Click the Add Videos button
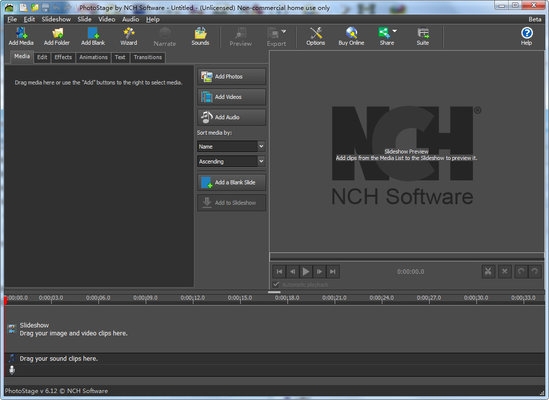 click(x=231, y=97)
